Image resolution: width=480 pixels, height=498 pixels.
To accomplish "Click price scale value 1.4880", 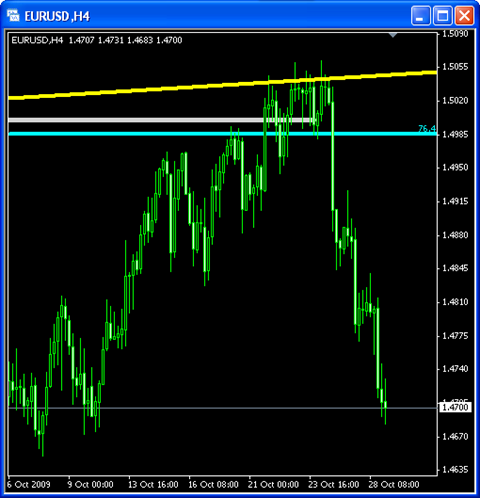I will tap(455, 235).
